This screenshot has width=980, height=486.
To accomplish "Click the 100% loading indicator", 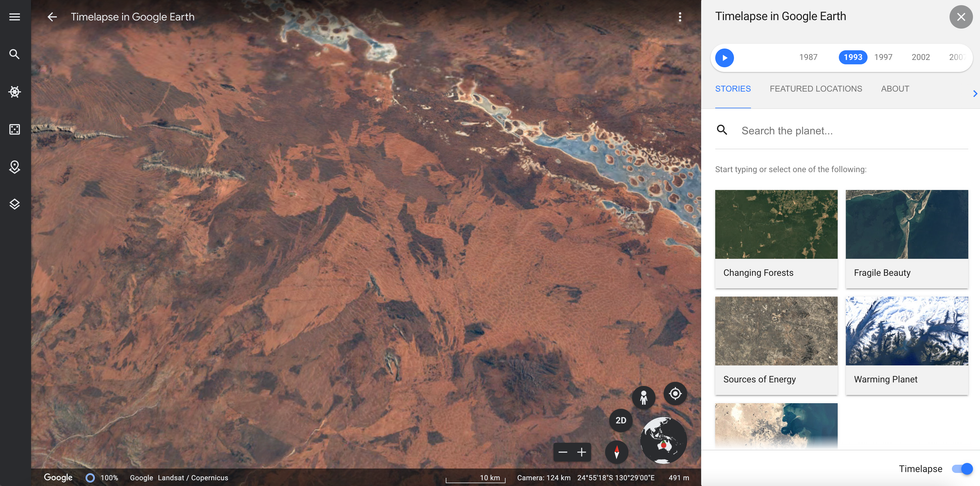I will point(101,478).
